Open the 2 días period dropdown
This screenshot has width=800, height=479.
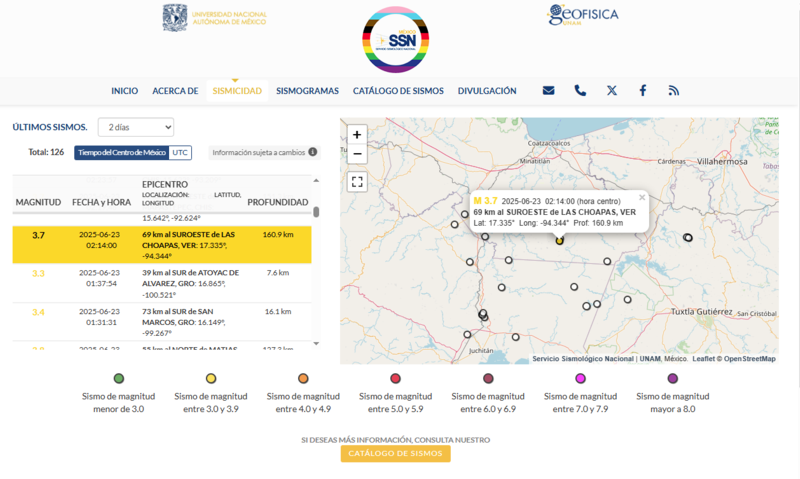136,127
